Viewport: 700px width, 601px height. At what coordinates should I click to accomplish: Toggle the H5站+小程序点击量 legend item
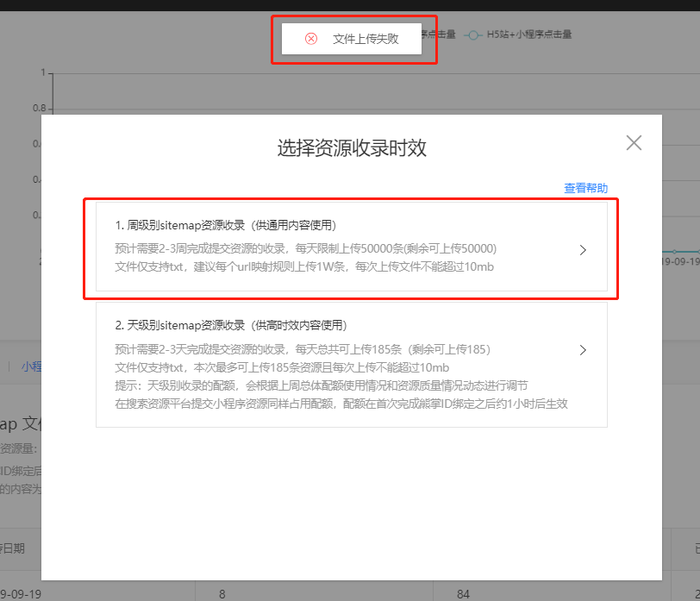point(518,34)
